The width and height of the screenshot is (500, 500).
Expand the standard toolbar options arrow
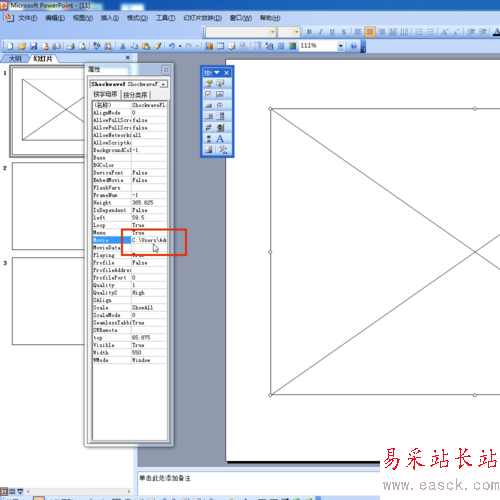pos(363,47)
